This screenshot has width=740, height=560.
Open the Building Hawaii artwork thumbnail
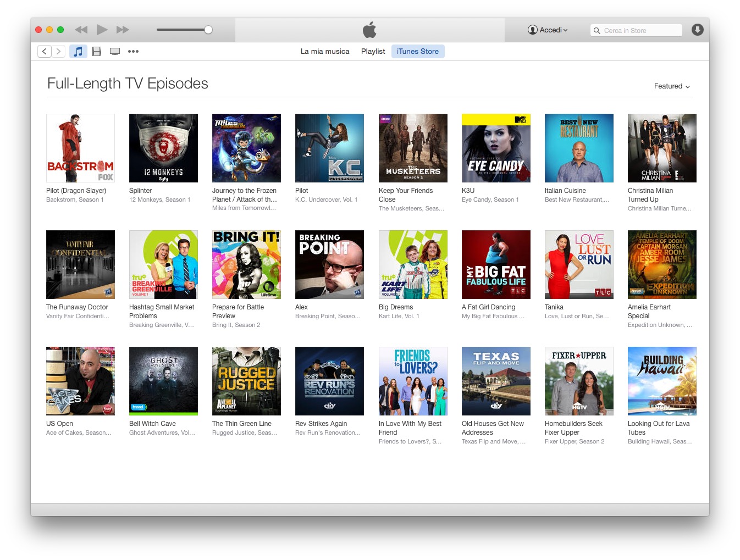pyautogui.click(x=662, y=381)
